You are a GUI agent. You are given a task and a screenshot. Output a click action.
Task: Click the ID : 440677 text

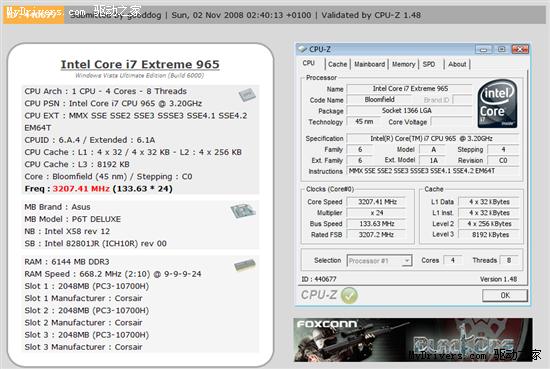tap(319, 279)
